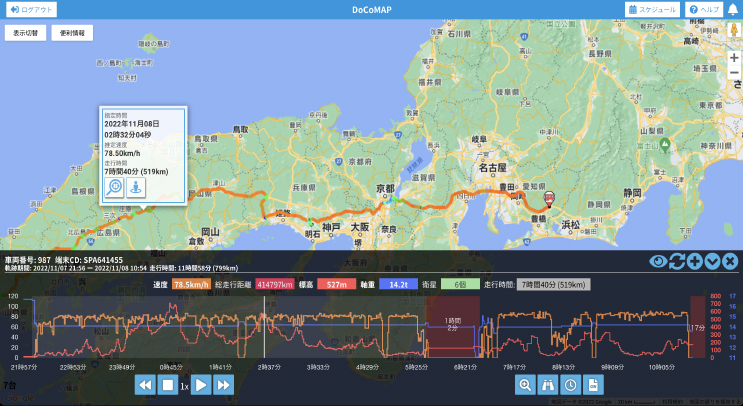Click the plus circle icon in panel

[694, 262]
